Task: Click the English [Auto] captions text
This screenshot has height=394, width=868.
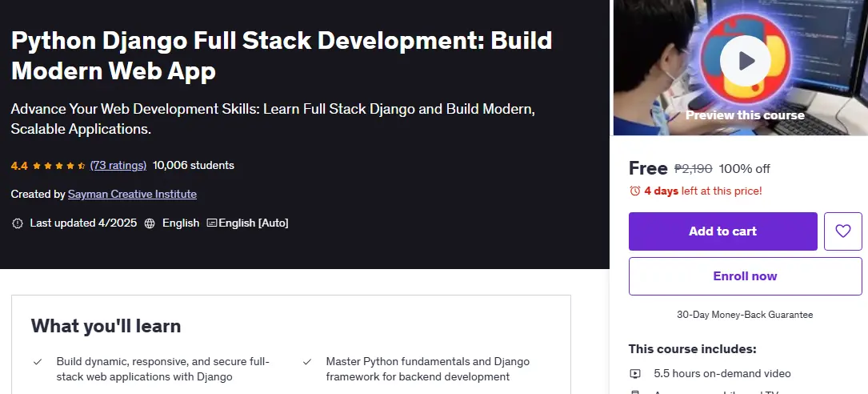Action: pyautogui.click(x=254, y=223)
